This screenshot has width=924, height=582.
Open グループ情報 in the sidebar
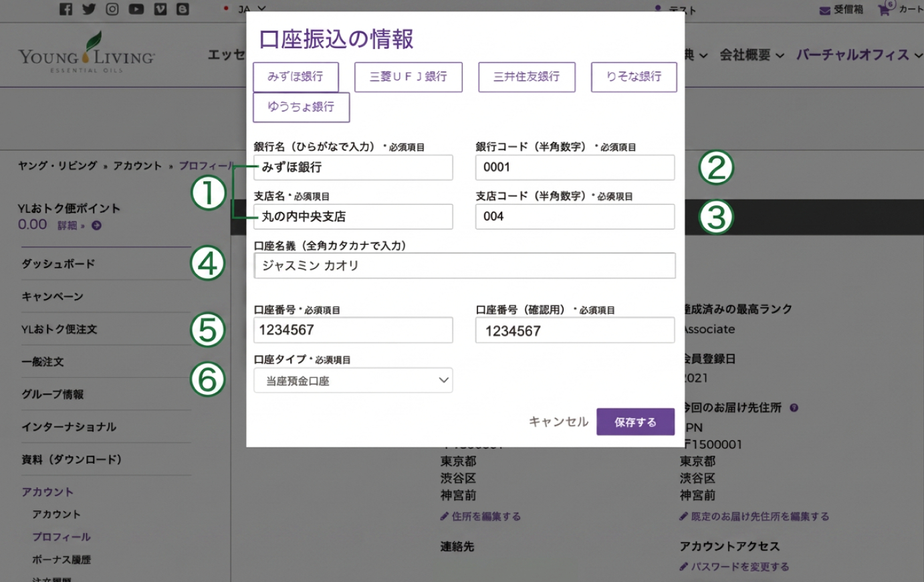pyautogui.click(x=53, y=394)
